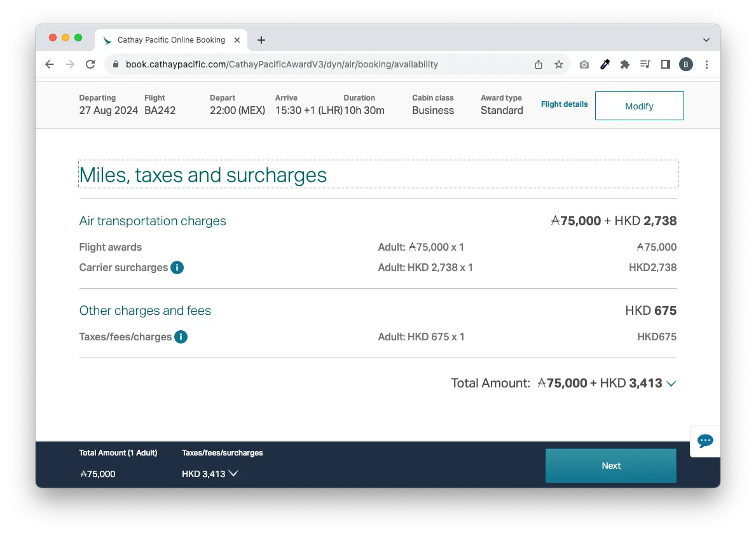Click the HKD 675 bold total
Viewport: 756px width, 535px height.
click(651, 310)
